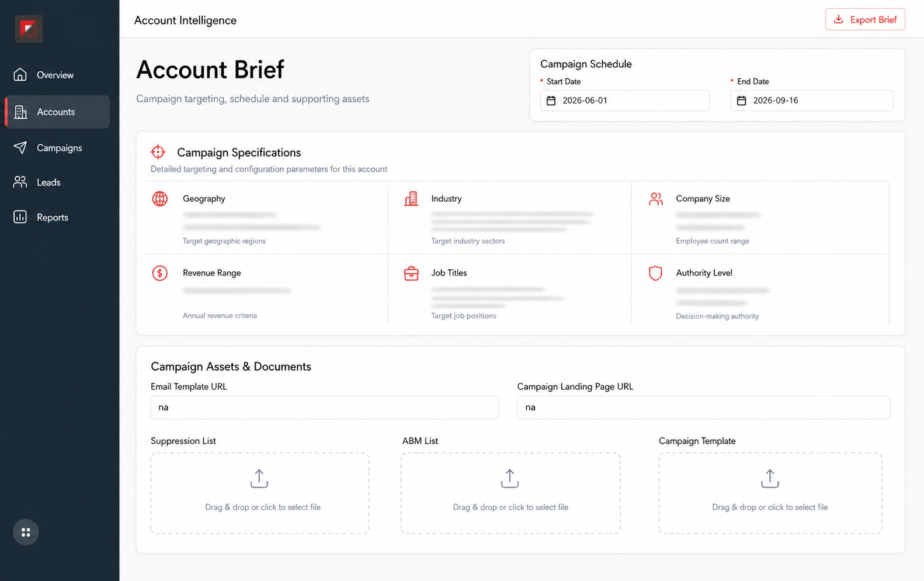Click the Industry label
Screen dimensions: 924x581
(446, 199)
